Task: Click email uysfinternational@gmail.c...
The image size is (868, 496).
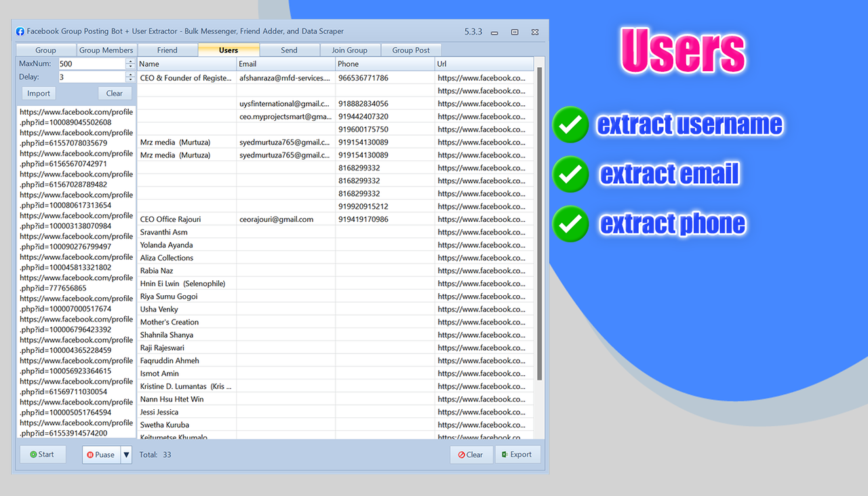Action: (284, 104)
